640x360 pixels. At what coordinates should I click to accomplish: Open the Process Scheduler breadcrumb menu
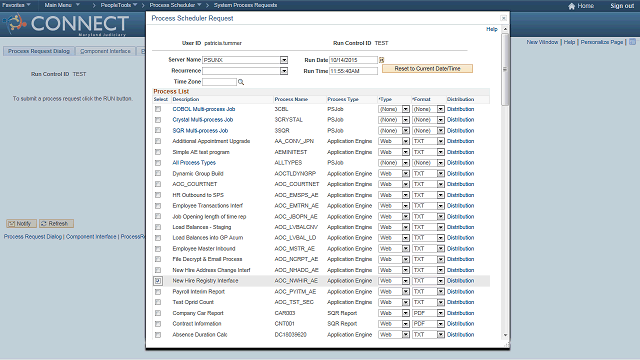point(176,5)
